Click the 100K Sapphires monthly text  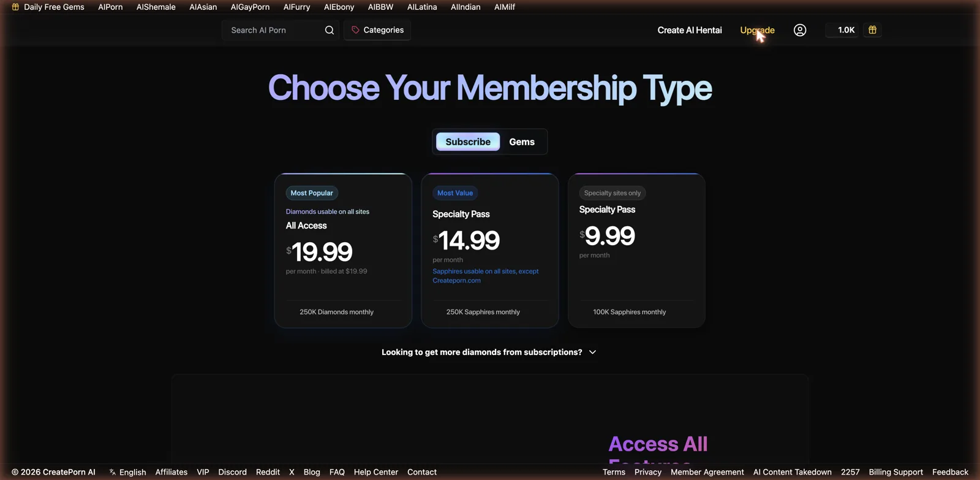630,312
